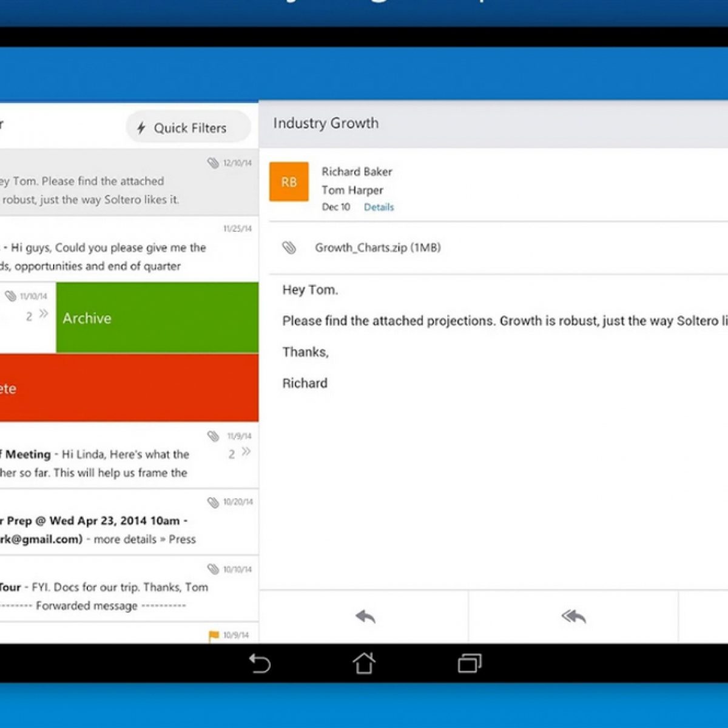This screenshot has width=728, height=728.
Task: Click the orange flag icon dated 10/9/14
Action: coord(214,635)
